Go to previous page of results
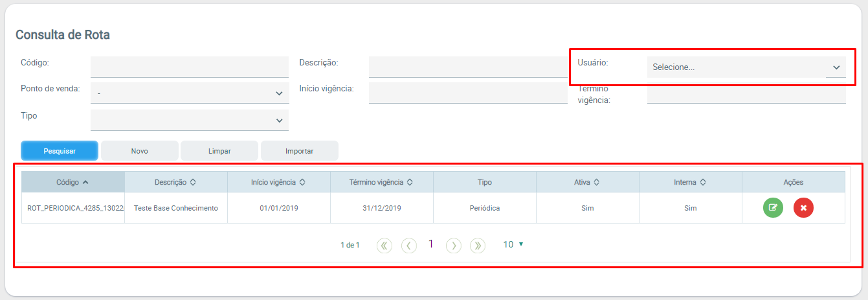 [x=408, y=245]
